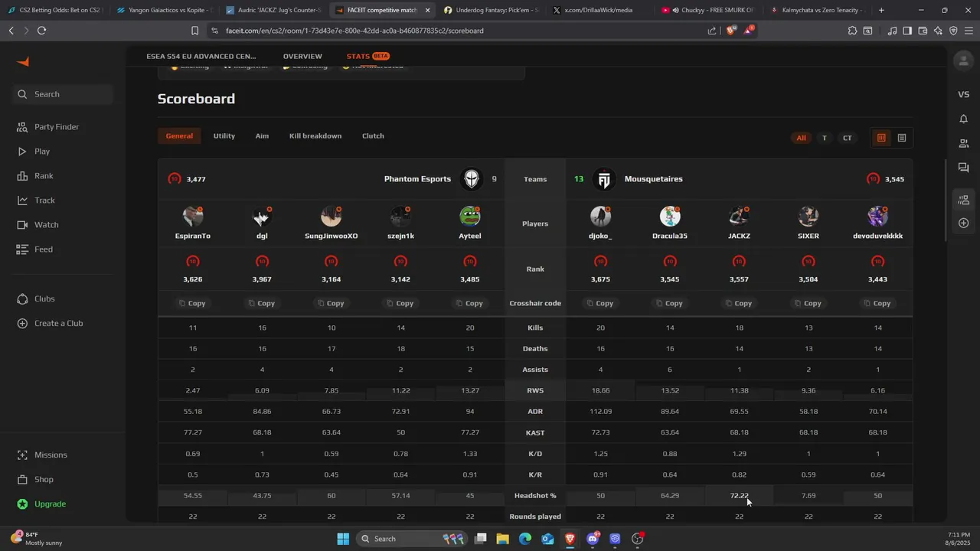This screenshot has height=551, width=980.
Task: Go to Rank in the sidebar
Action: (44, 176)
